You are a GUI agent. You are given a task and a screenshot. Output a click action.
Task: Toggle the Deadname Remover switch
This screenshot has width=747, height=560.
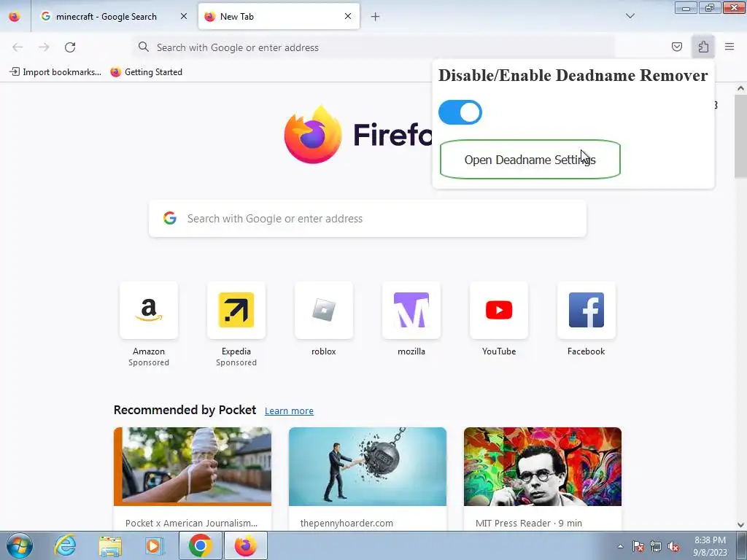(460, 112)
